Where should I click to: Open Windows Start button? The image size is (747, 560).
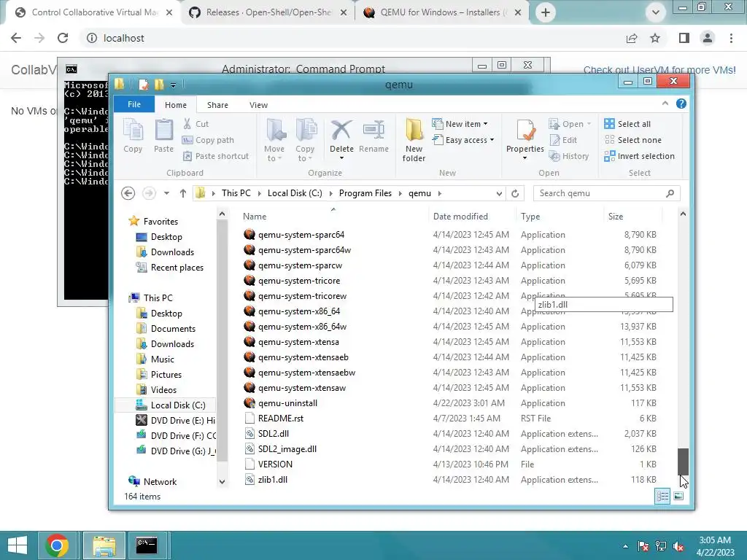point(18,545)
